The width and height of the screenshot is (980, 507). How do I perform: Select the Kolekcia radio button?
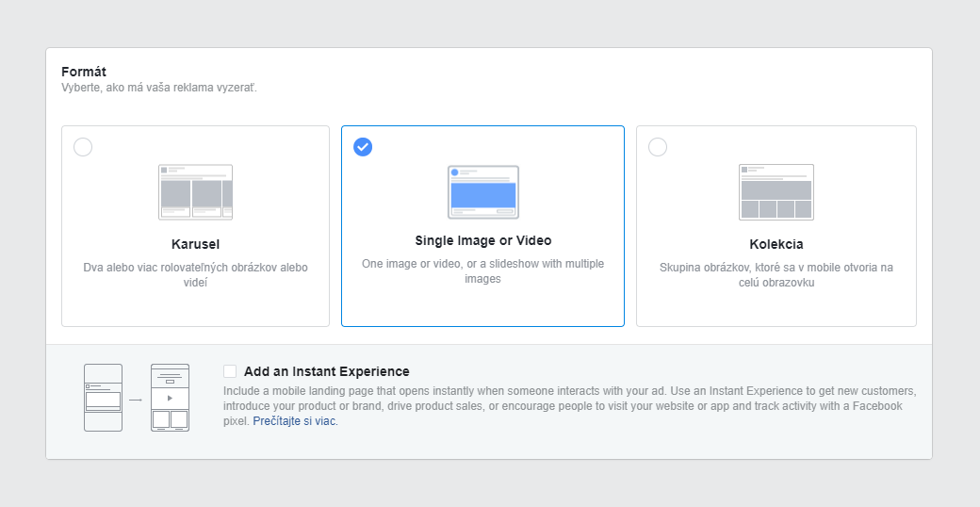[658, 147]
